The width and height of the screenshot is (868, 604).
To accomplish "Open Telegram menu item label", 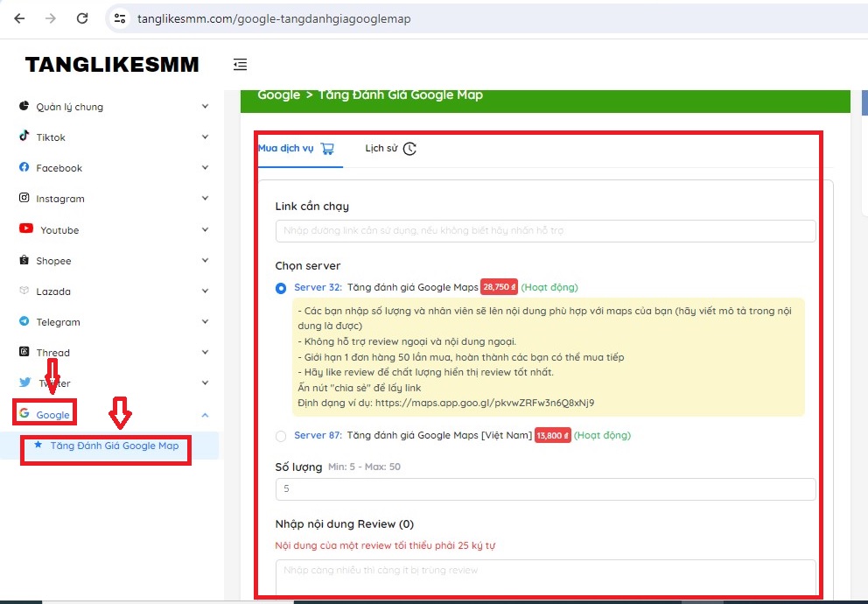I will (x=58, y=321).
